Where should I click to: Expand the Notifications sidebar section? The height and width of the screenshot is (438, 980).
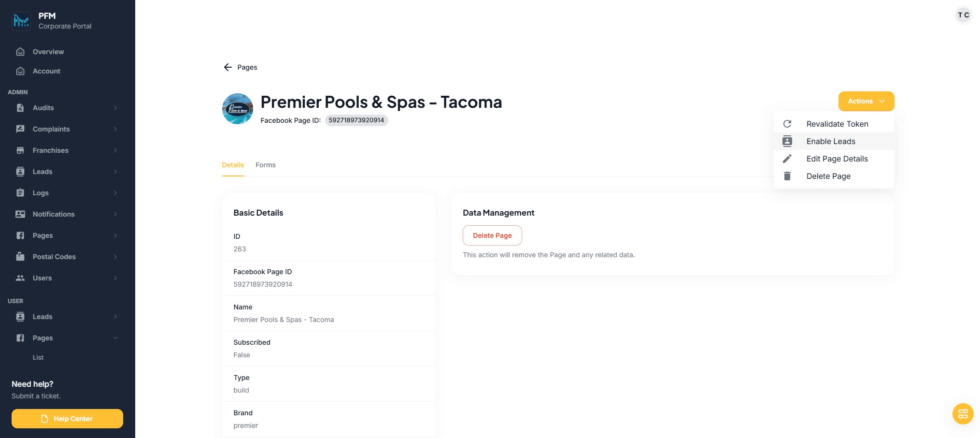(x=115, y=214)
